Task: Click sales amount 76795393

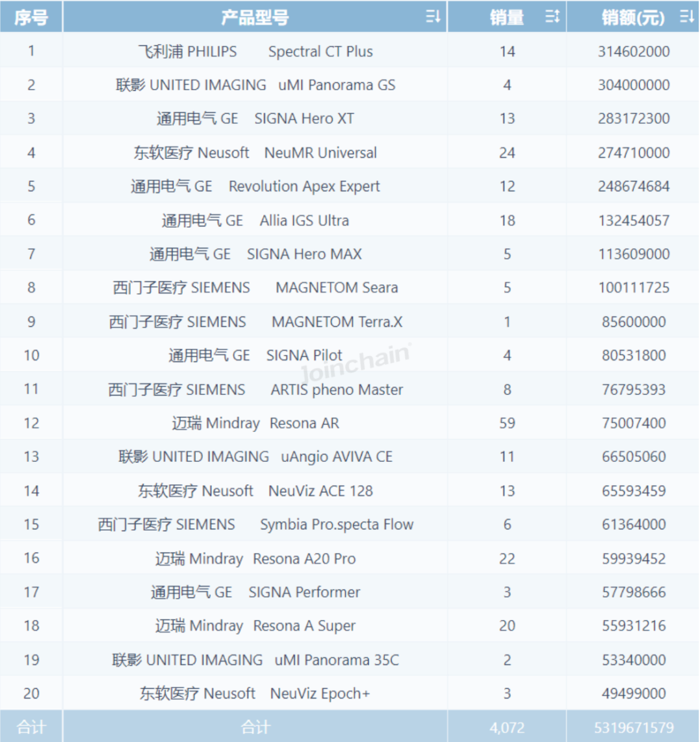Action: tap(634, 389)
